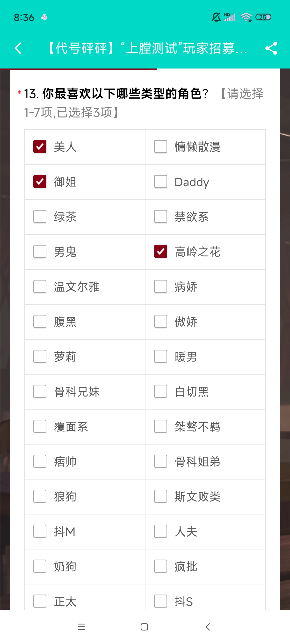This screenshot has height=644, width=290.
Task: Tap the Android recent apps menu icon
Action: 81,626
